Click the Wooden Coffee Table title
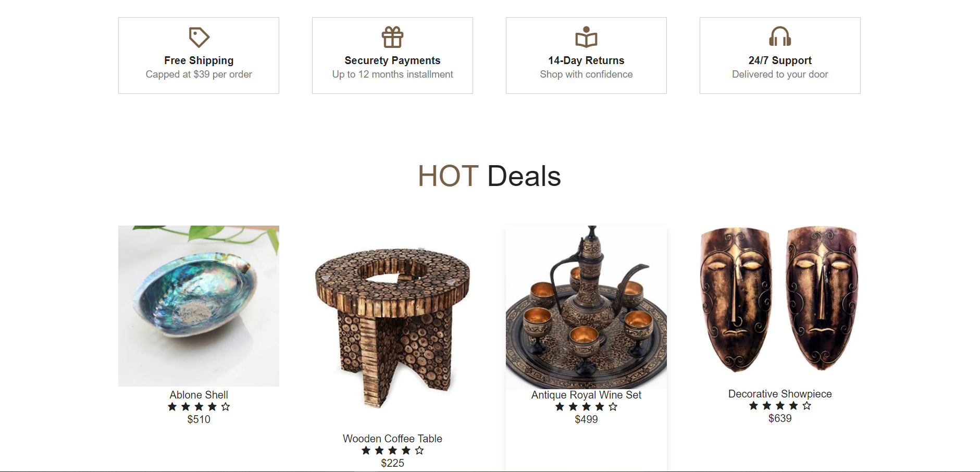 click(x=392, y=439)
